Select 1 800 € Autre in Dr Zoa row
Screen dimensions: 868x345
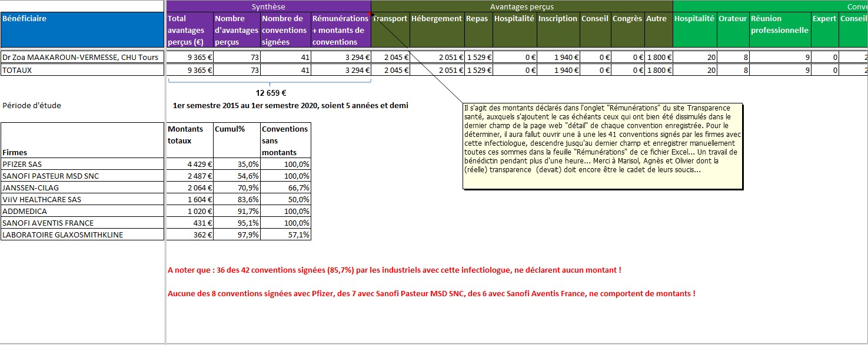(x=659, y=57)
